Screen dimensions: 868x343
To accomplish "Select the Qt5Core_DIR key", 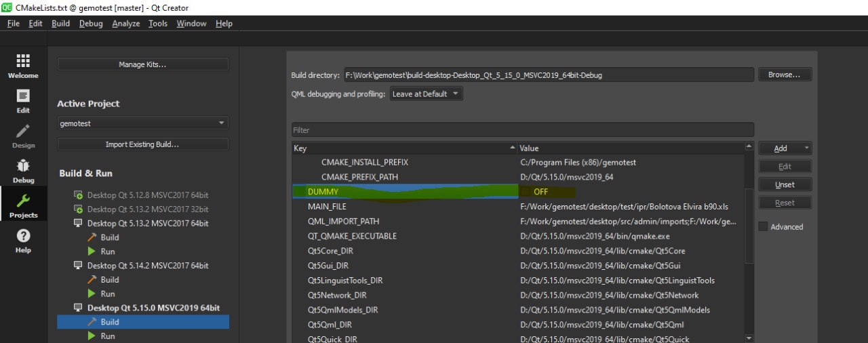I will (331, 251).
